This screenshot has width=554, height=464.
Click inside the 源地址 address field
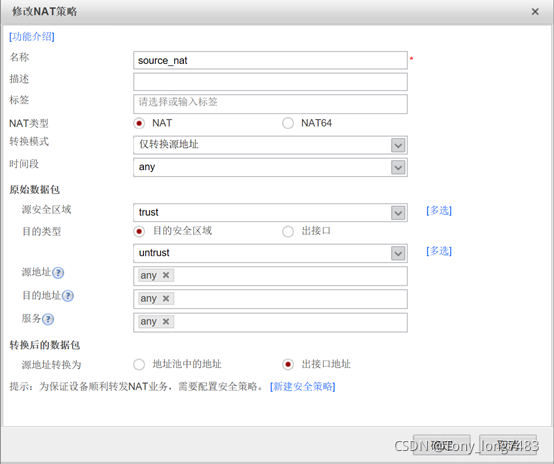(270, 276)
